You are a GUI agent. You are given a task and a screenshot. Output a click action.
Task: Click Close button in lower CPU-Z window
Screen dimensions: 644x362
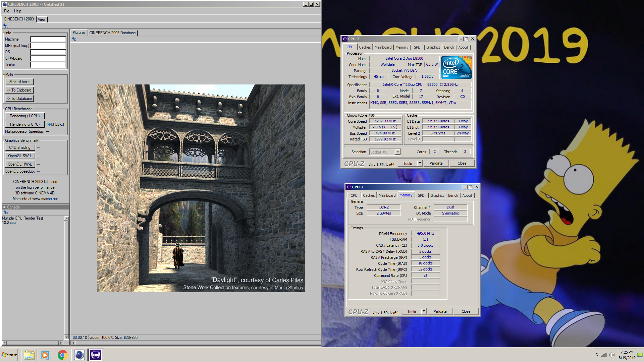tap(466, 312)
